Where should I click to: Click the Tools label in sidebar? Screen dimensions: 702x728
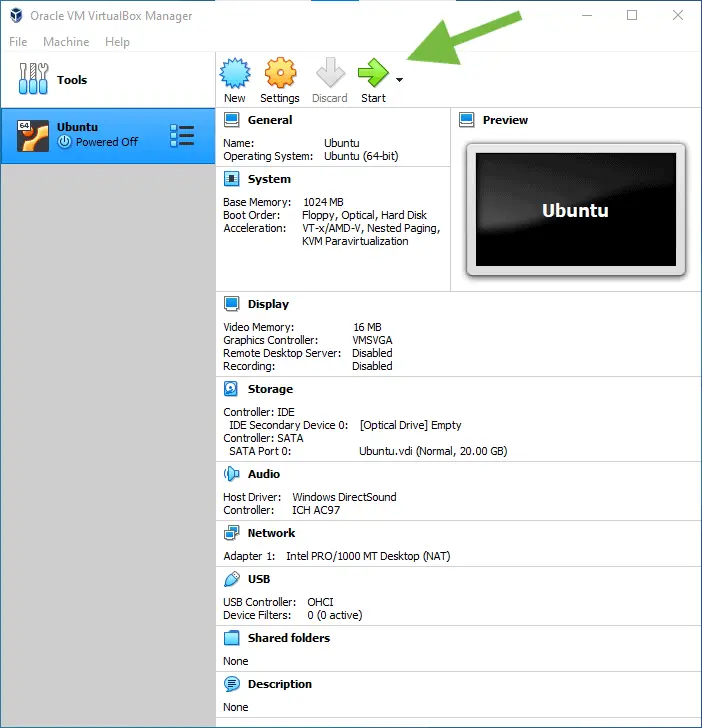[x=72, y=80]
